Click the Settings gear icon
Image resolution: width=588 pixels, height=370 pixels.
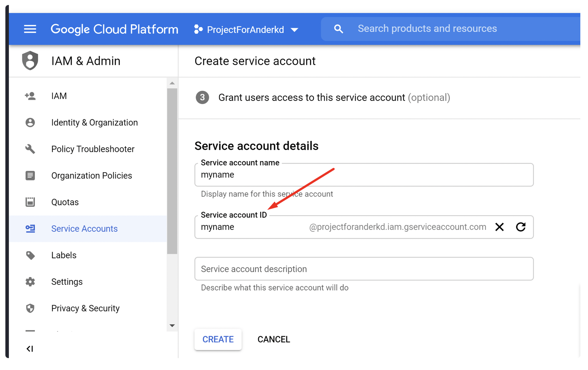click(x=30, y=282)
